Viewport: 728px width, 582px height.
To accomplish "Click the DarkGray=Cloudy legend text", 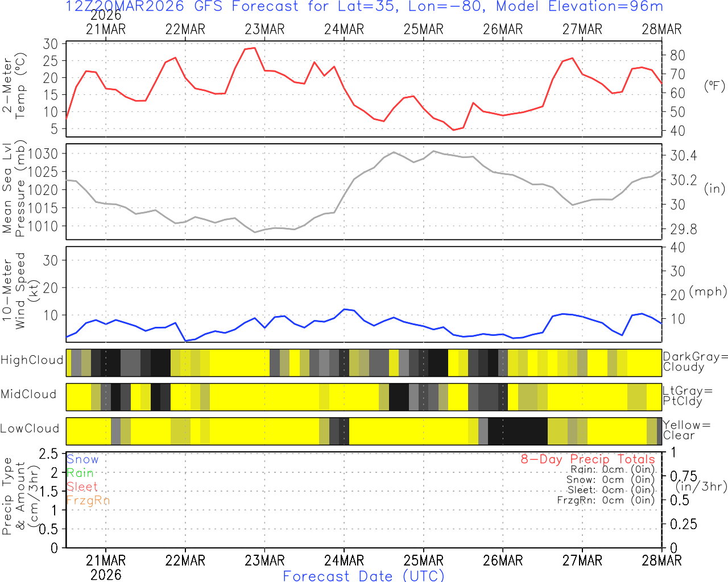I will click(695, 362).
